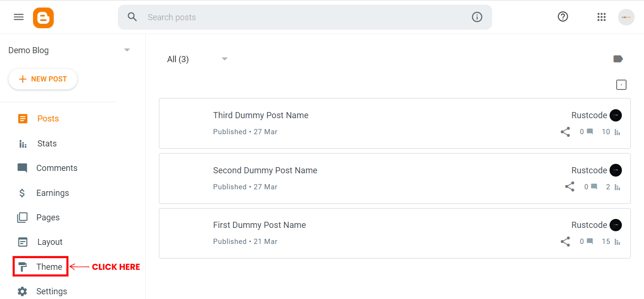The width and height of the screenshot is (644, 299).
Task: Select the Stats sidebar icon
Action: tap(23, 143)
